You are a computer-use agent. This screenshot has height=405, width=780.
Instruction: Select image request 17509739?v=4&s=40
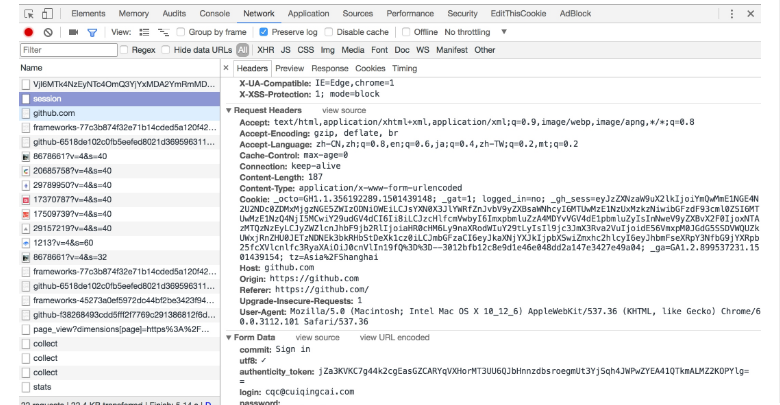[x=119, y=214]
